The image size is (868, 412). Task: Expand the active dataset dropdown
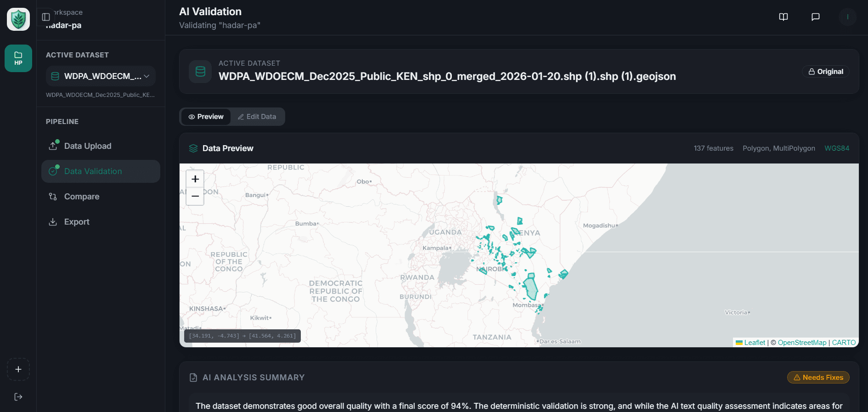(x=101, y=76)
